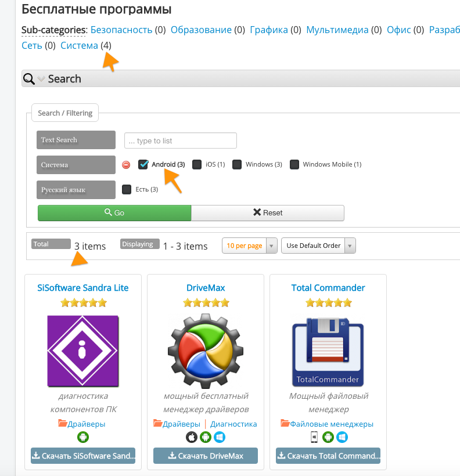Click the Sub-categories label

[55, 30]
